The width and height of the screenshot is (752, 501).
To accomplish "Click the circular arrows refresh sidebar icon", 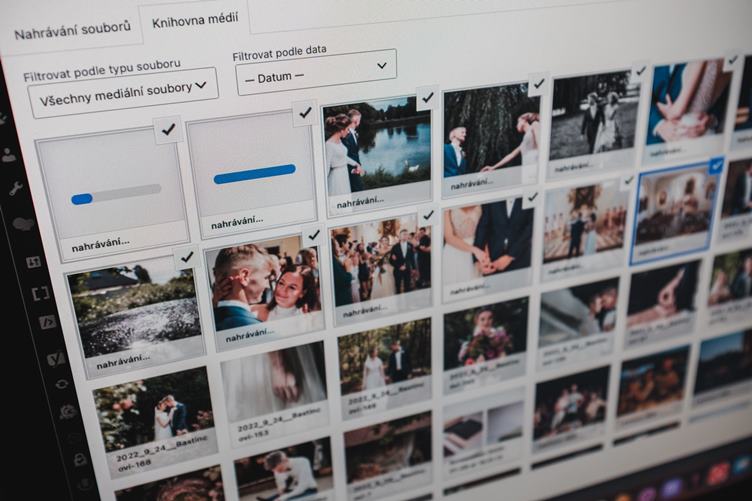I will coord(61,384).
